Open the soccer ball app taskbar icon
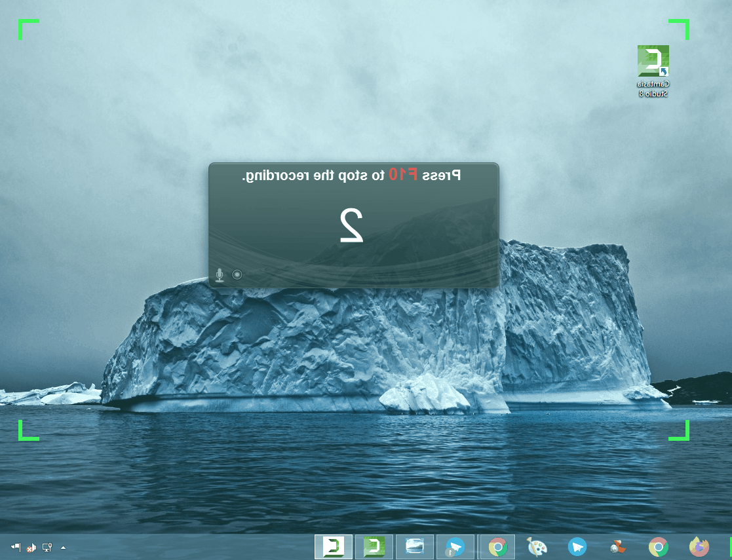732x560 pixels. [617, 546]
